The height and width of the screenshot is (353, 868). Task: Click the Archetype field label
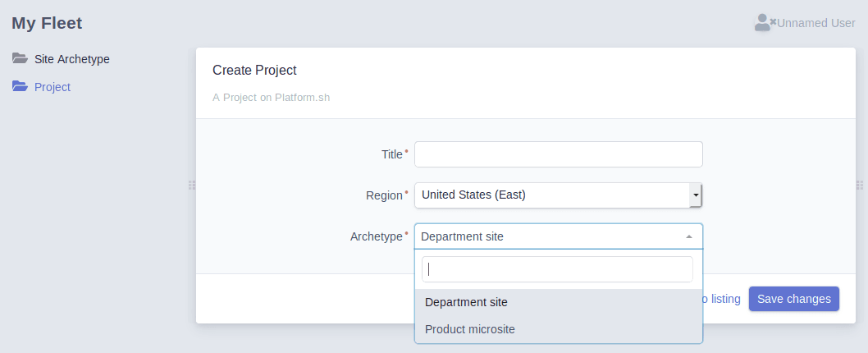pos(377,236)
